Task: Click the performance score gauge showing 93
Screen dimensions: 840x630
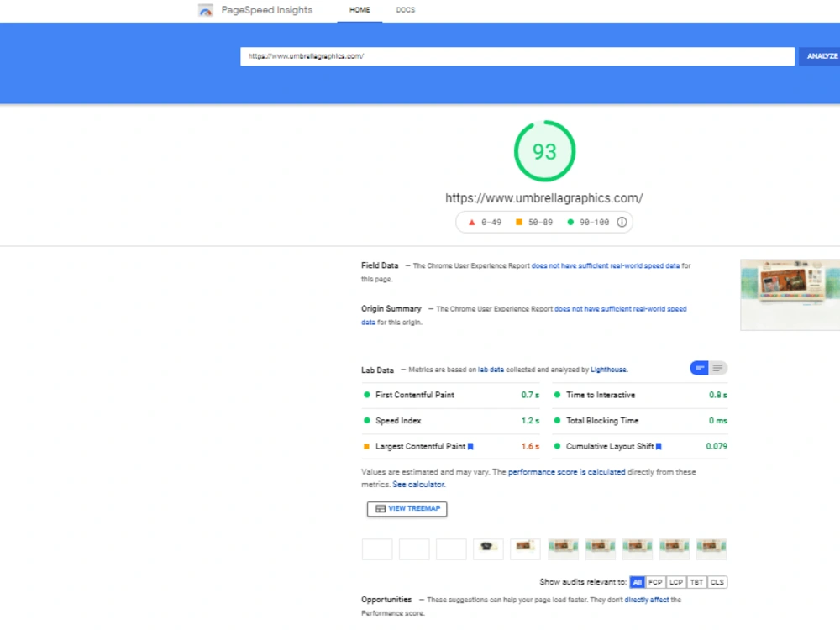Action: (x=544, y=151)
